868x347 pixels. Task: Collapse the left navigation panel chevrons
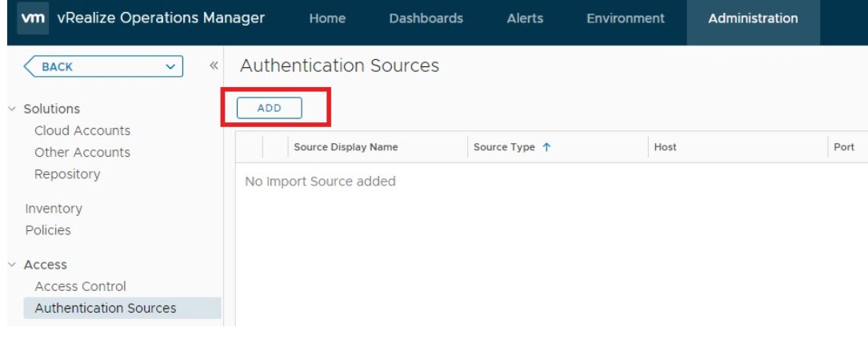coord(214,66)
